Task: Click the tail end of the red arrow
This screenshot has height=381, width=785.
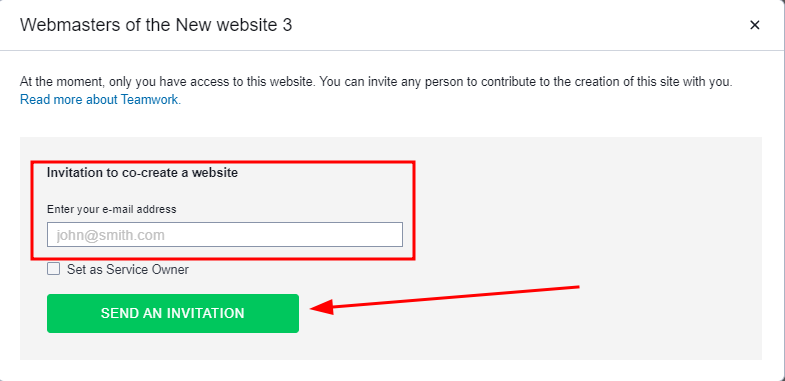Action: click(577, 287)
